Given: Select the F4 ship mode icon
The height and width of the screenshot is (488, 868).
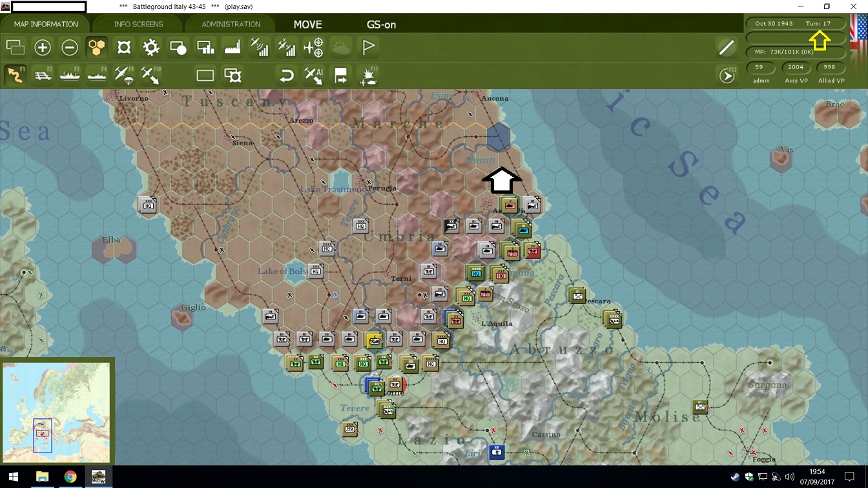Looking at the screenshot, I should [97, 75].
